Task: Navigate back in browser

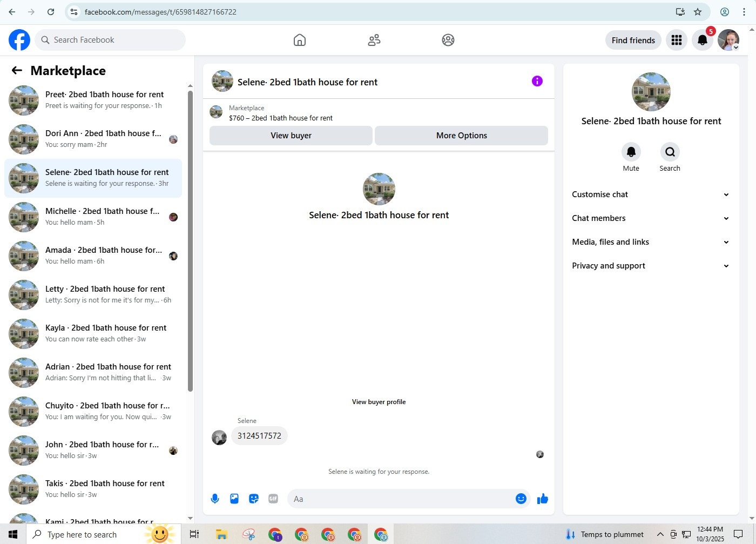Action: point(12,12)
